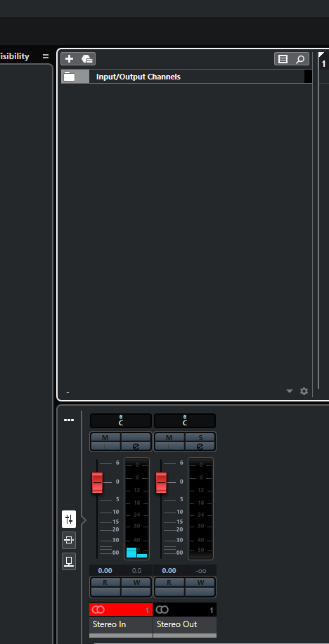Viewport: 329px width, 644px height.
Task: Open the Visibility panel options menu
Action: click(x=46, y=56)
